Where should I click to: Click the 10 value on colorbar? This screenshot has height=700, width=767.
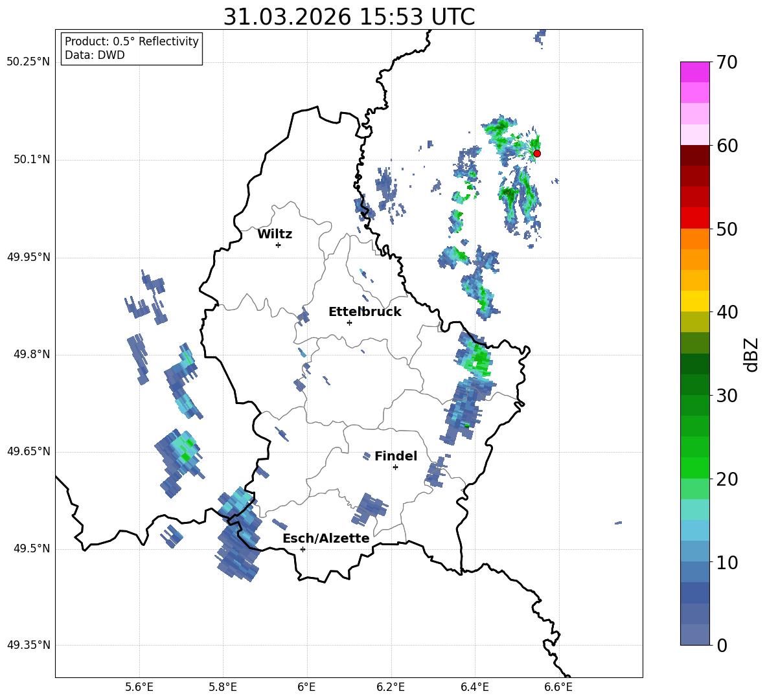[727, 562]
